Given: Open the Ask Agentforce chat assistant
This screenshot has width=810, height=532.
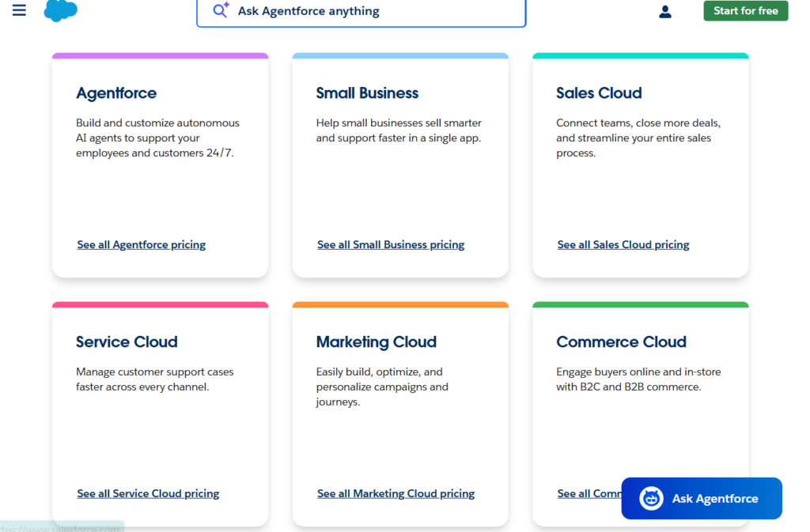Looking at the screenshot, I should tap(701, 498).
